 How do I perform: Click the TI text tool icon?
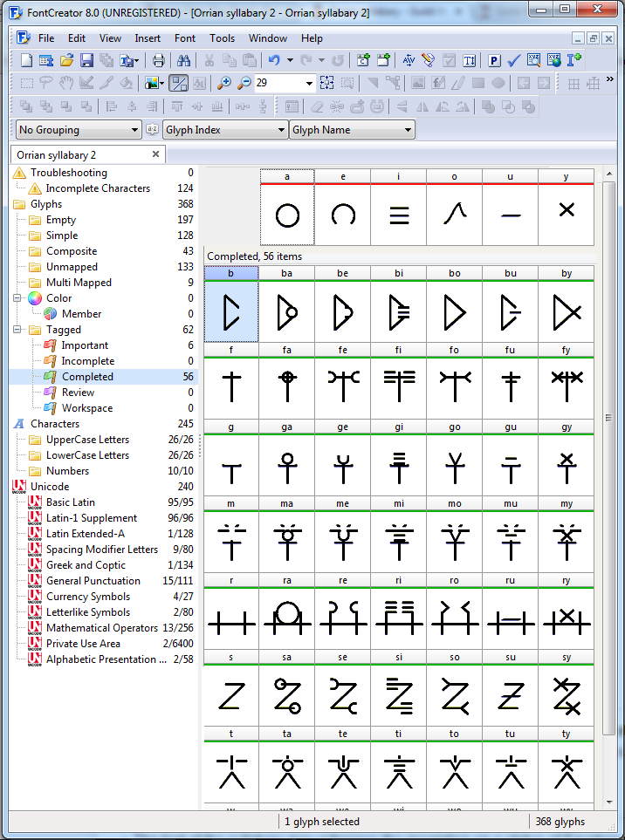pos(469,60)
